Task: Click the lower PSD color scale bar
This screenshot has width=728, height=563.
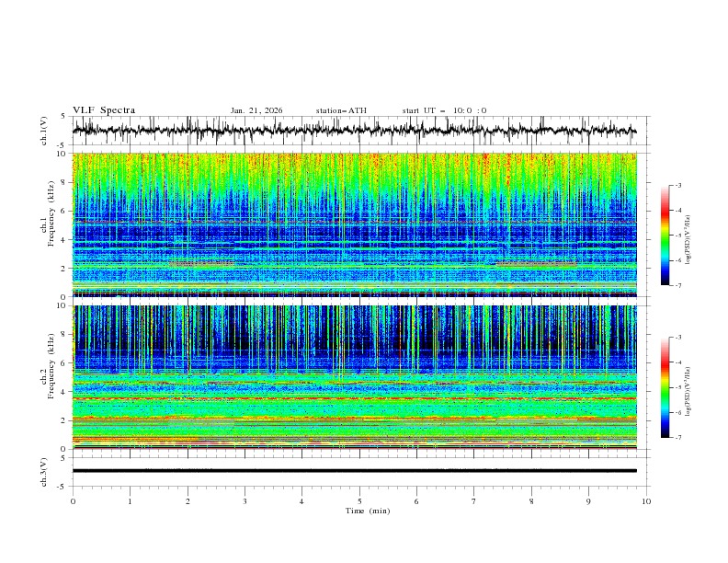Action: (x=665, y=387)
